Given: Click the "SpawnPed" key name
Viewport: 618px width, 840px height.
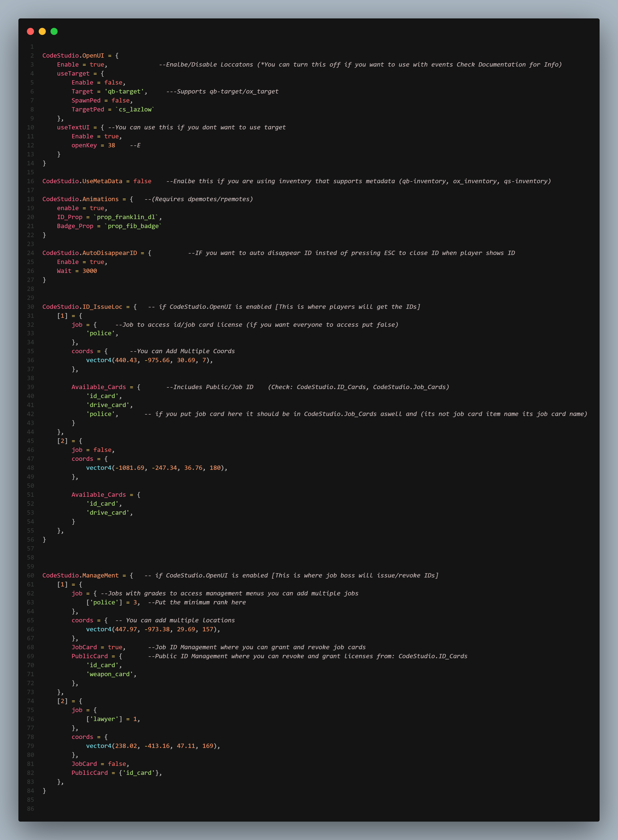Looking at the screenshot, I should point(86,101).
